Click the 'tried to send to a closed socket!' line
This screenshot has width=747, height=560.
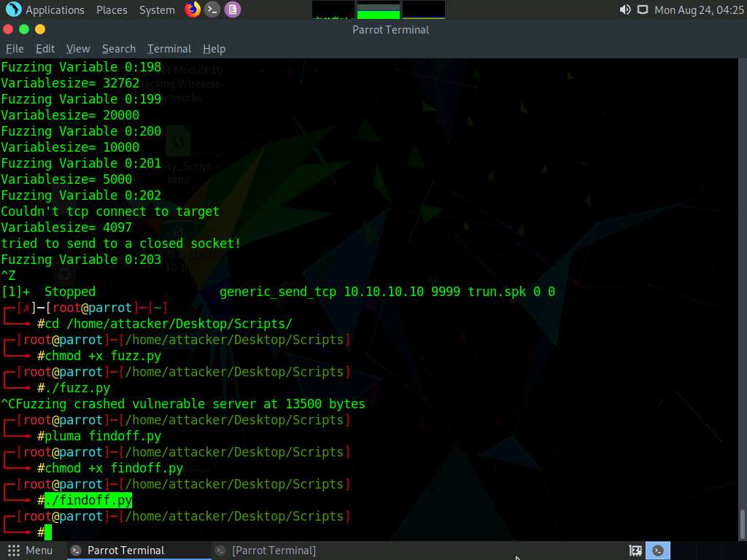(x=121, y=244)
